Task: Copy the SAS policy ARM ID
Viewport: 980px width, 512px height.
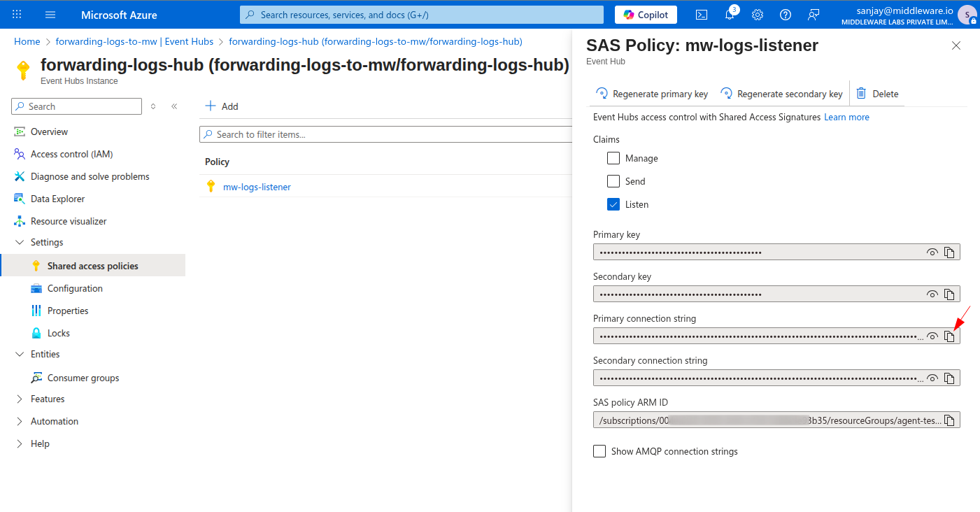Action: [x=949, y=420]
